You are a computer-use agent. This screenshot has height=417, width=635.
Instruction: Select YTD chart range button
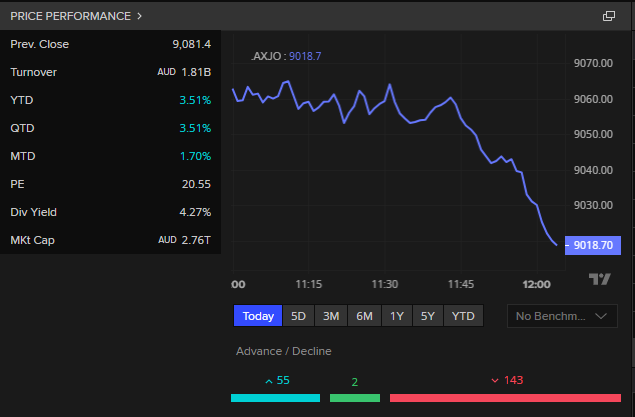pyautogui.click(x=463, y=316)
